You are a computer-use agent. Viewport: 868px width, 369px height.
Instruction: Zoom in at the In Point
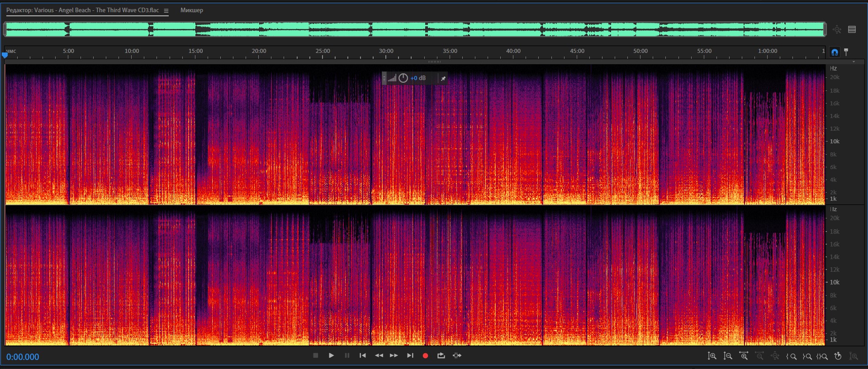coord(792,356)
